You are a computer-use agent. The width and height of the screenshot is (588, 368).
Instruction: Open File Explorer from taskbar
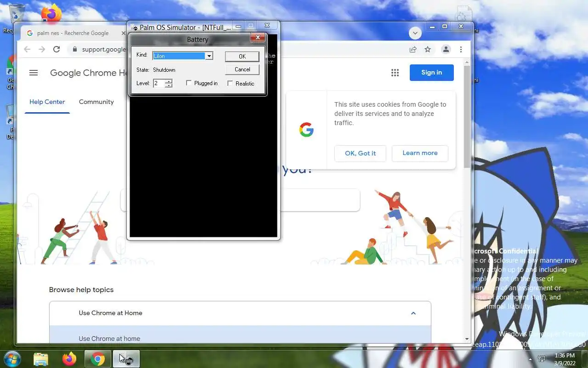click(41, 359)
